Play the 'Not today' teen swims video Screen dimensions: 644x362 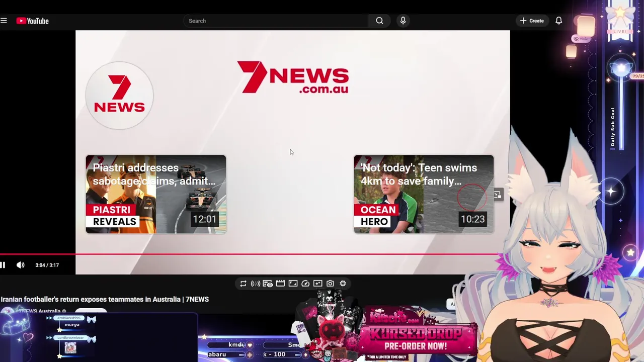coord(424,194)
